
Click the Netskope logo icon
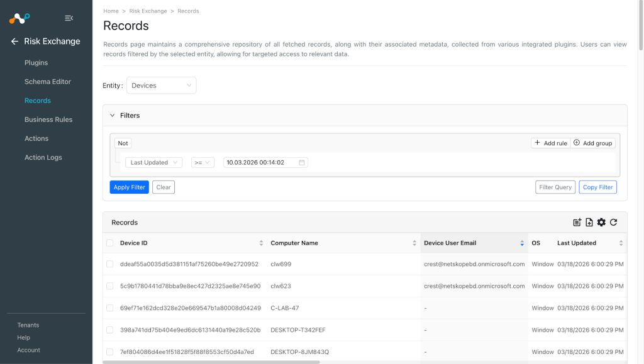[19, 18]
